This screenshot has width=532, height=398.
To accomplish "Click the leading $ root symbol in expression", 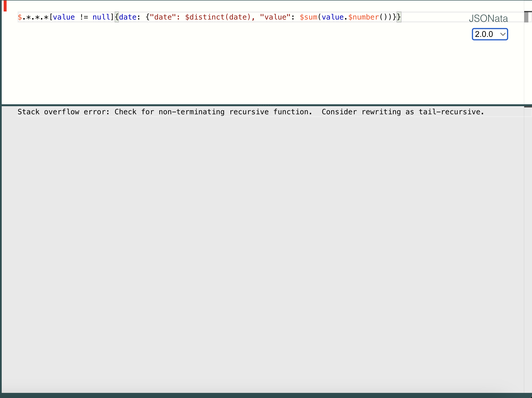I will [x=20, y=17].
